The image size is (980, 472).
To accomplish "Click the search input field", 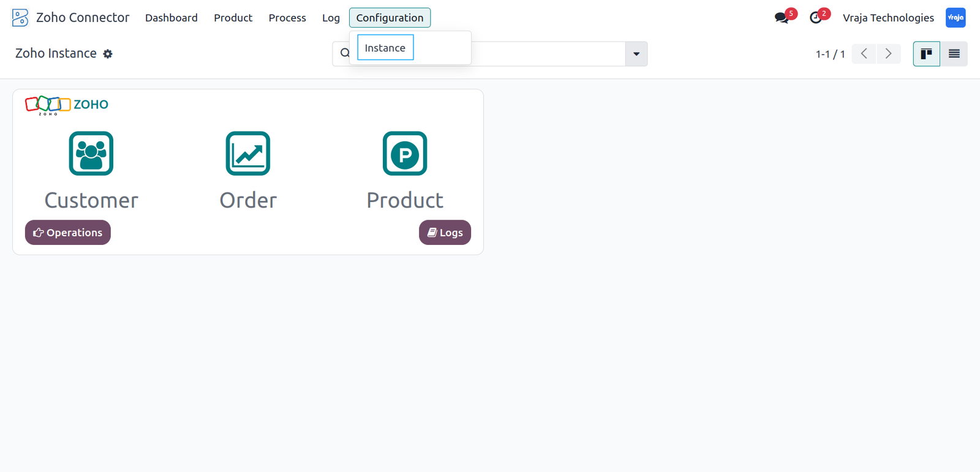I will coord(549,54).
